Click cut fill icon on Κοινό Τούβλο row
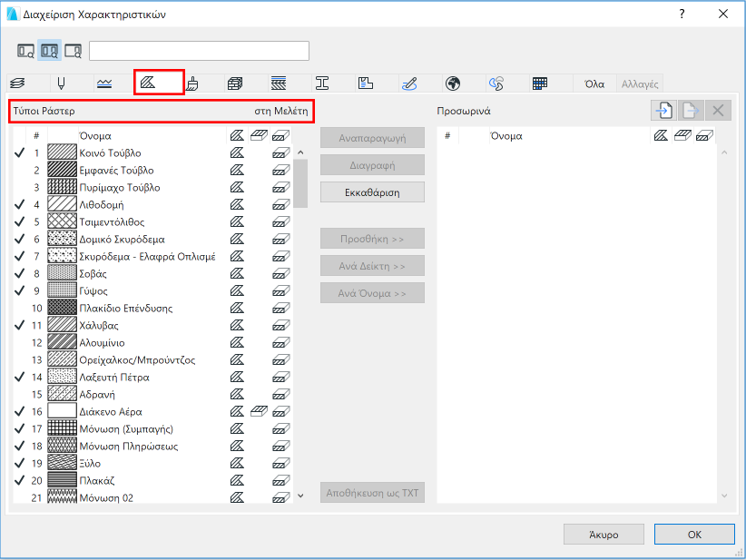Image resolution: width=746 pixels, height=560 pixels. [x=280, y=153]
